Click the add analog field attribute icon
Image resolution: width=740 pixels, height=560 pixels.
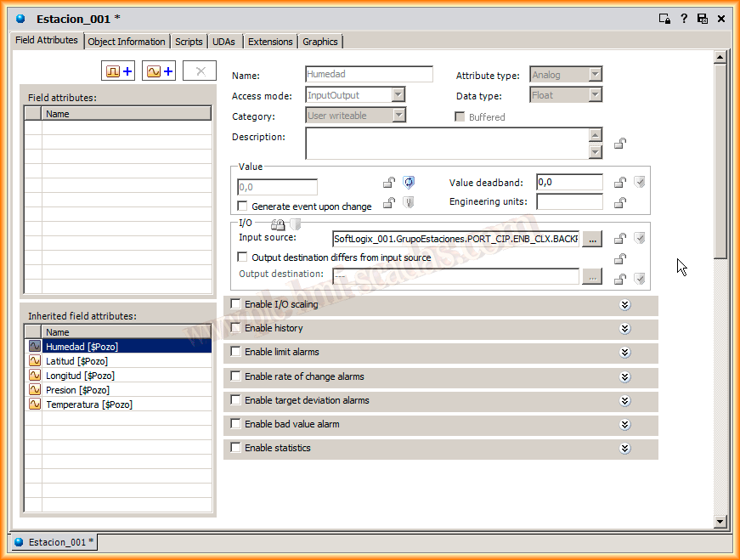click(159, 71)
